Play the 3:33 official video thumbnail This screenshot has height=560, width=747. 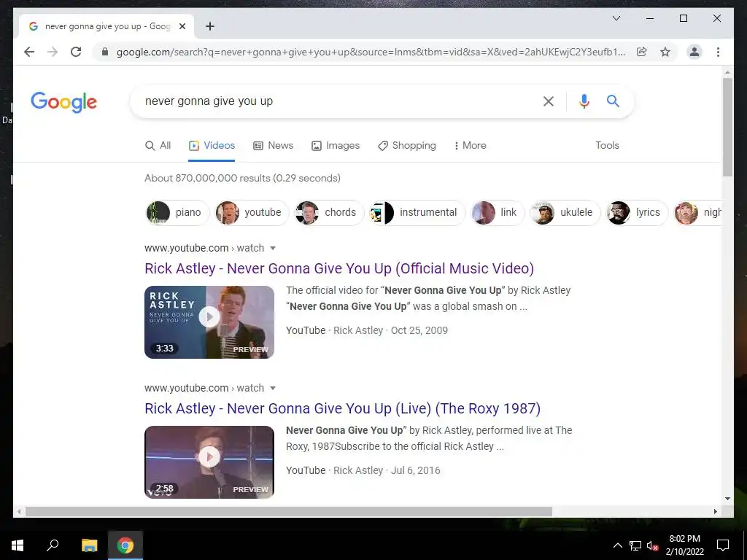coord(209,322)
